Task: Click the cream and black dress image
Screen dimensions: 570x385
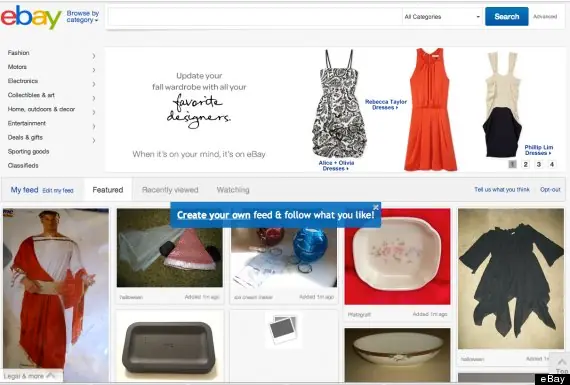Action: [502, 104]
